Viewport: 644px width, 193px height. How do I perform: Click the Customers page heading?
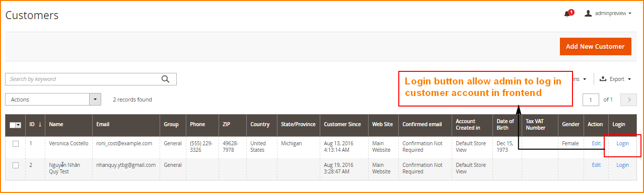[32, 16]
